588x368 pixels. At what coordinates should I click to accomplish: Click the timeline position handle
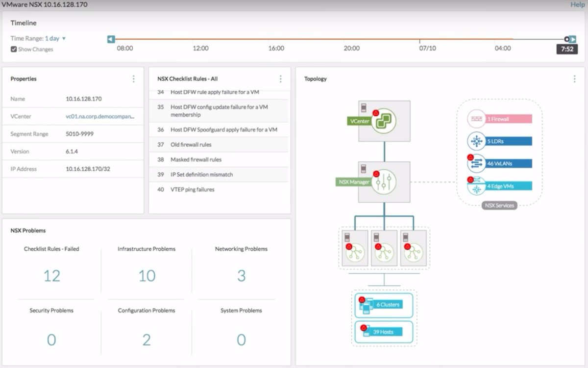pyautogui.click(x=567, y=39)
